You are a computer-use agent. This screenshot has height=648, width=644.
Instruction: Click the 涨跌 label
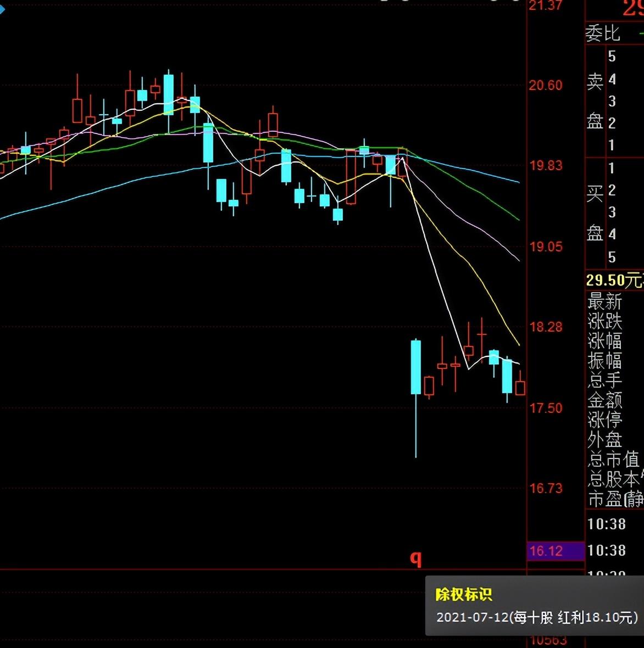coord(604,321)
